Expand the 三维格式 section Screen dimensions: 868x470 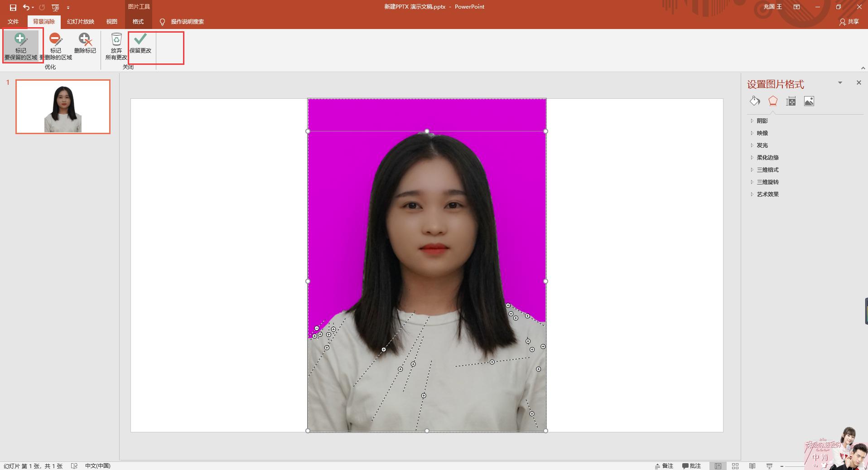pos(767,170)
